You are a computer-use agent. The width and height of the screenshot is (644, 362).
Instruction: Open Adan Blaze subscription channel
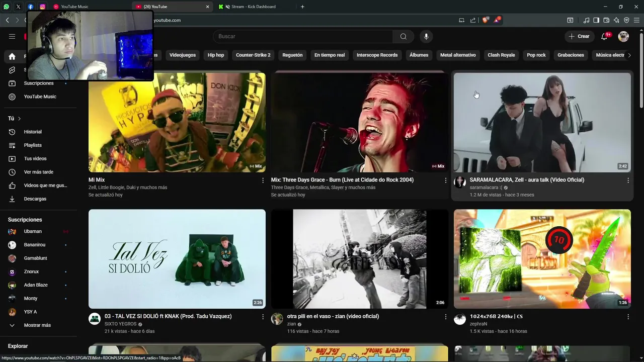[39, 285]
